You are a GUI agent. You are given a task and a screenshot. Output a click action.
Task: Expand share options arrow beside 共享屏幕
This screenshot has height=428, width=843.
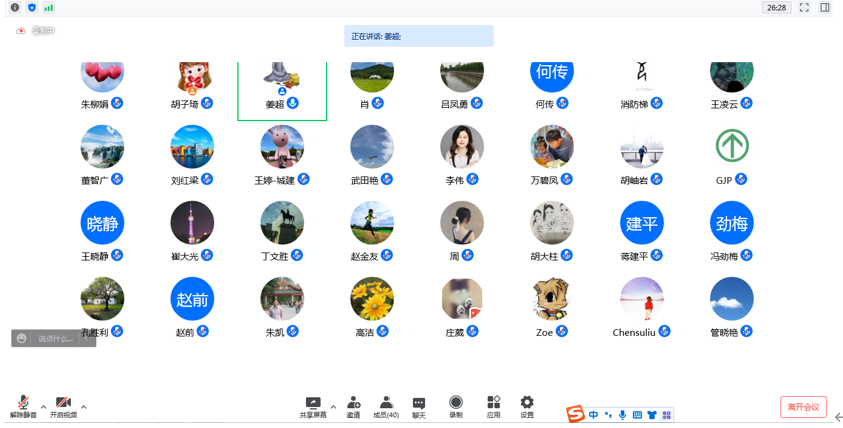pos(333,407)
